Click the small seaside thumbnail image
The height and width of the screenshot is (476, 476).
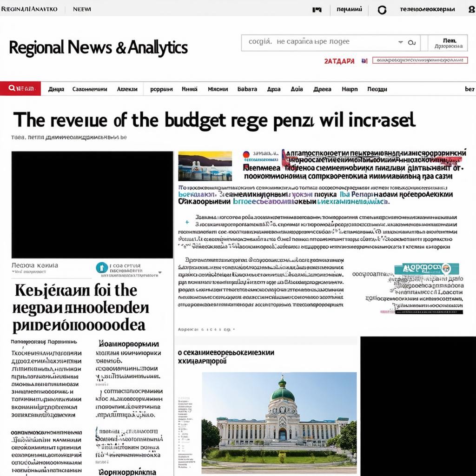coord(205,166)
